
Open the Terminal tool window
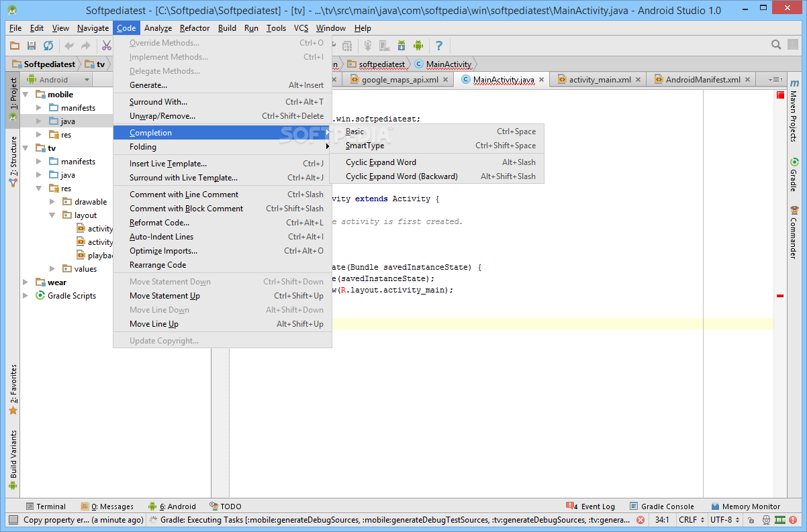click(x=46, y=507)
